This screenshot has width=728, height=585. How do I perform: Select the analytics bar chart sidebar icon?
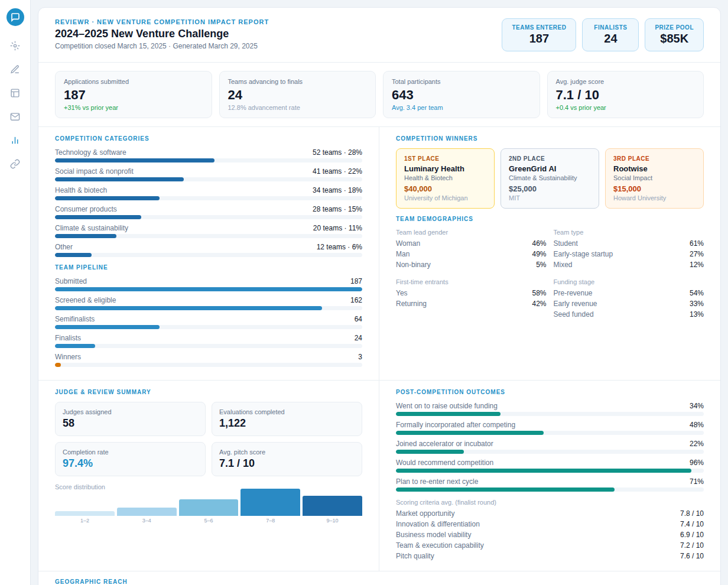pos(15,140)
